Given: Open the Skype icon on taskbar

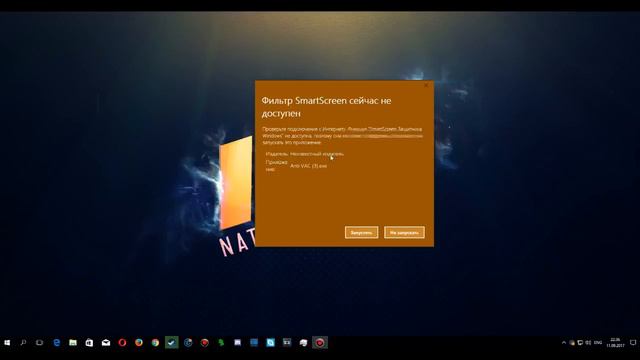Looking at the screenshot, I should (x=270, y=343).
